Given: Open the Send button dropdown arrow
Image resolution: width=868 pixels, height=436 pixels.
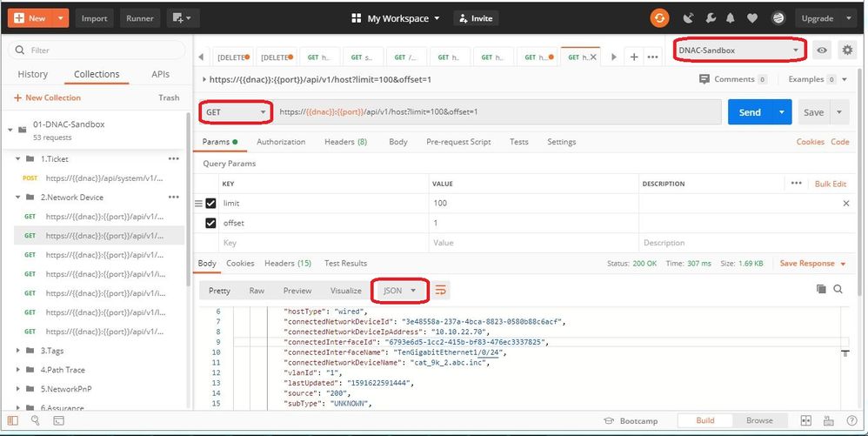Looking at the screenshot, I should 782,112.
